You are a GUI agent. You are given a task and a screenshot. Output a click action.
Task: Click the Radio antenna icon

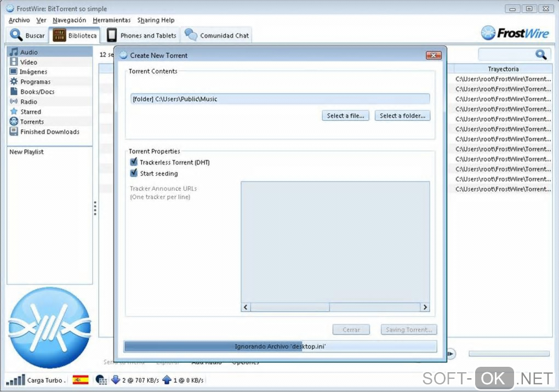14,101
